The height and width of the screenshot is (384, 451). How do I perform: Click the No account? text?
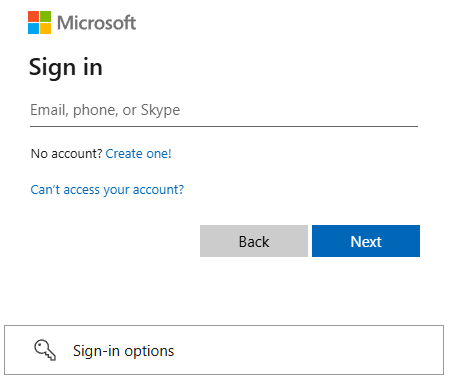[x=66, y=154]
